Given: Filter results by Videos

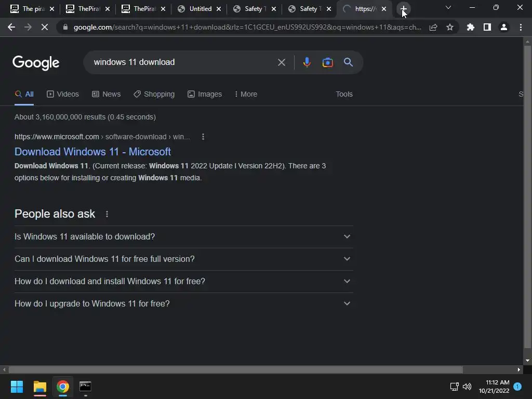Looking at the screenshot, I should tap(63, 95).
